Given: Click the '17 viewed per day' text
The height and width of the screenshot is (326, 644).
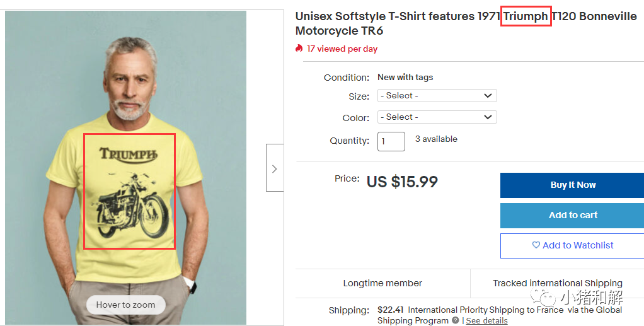Looking at the screenshot, I should pyautogui.click(x=342, y=49).
